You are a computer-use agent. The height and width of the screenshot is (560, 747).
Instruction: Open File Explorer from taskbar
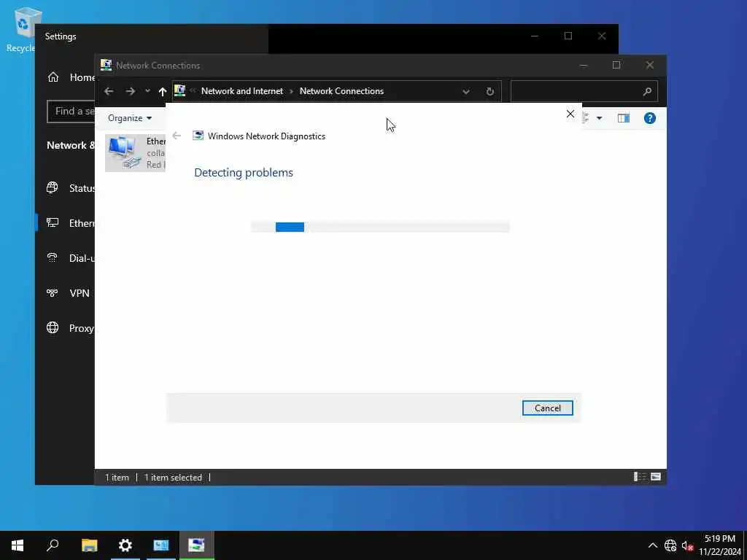[x=89, y=545]
